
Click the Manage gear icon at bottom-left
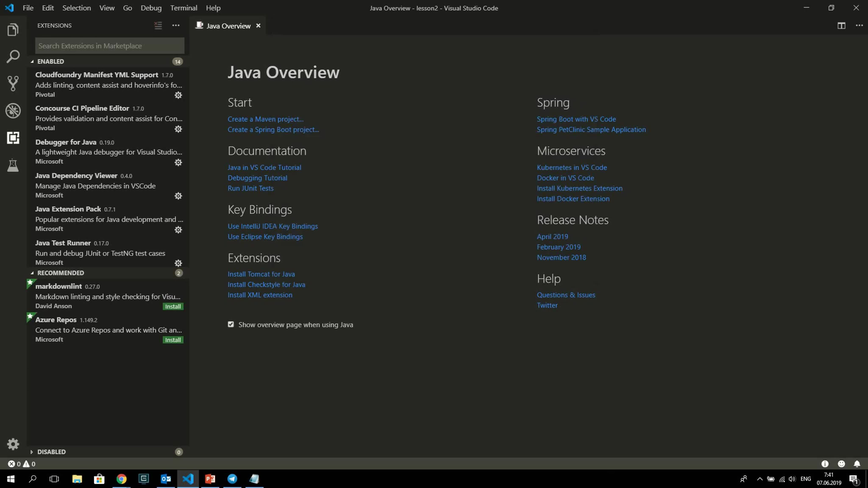point(13,444)
